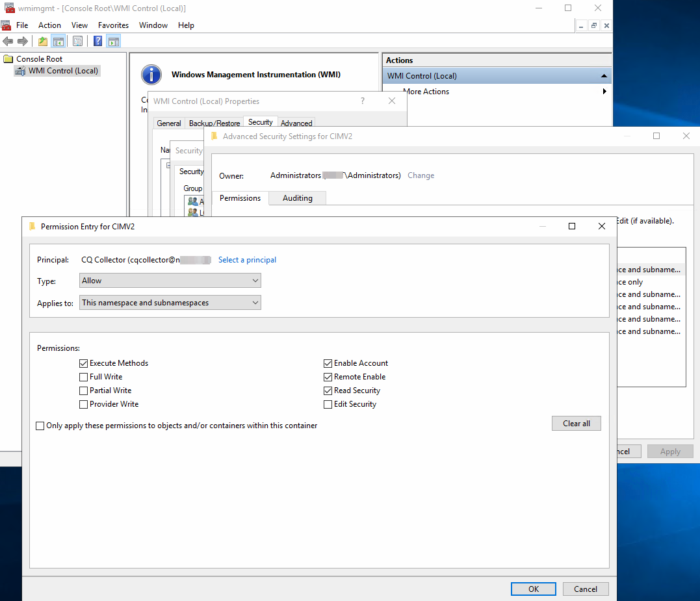Uncheck the Enable Account permission

coord(328,363)
